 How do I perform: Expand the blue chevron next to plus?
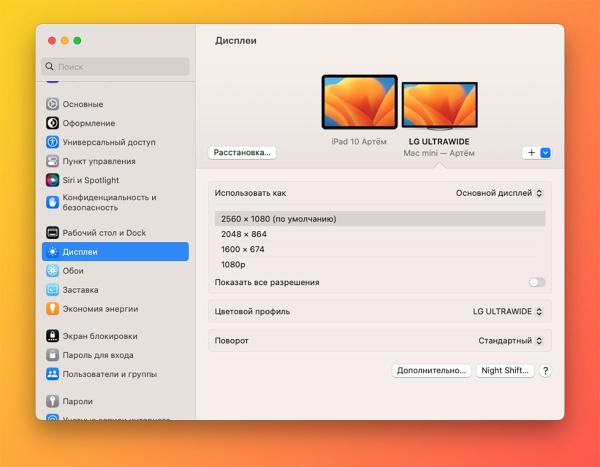pos(545,153)
